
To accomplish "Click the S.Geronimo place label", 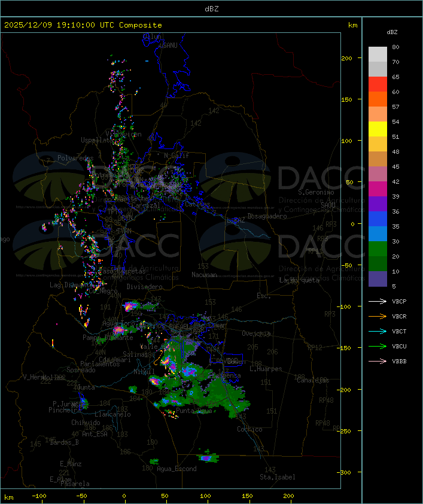I will (316, 192).
